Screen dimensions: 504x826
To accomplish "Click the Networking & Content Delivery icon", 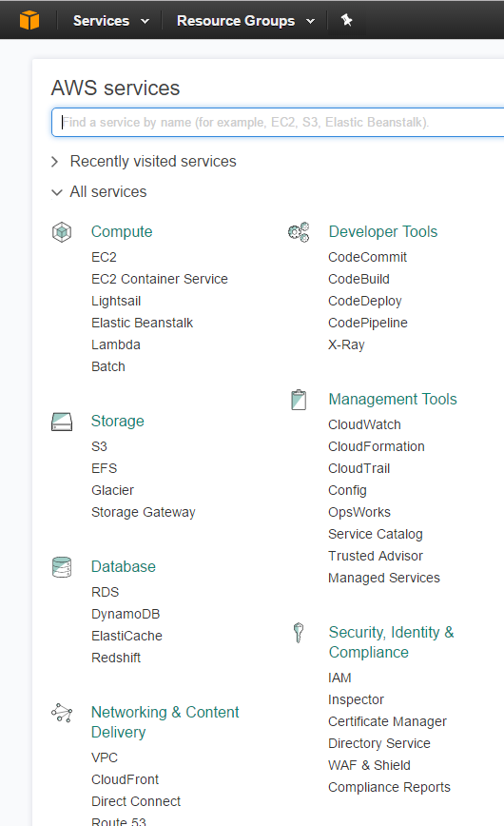I will tap(62, 713).
